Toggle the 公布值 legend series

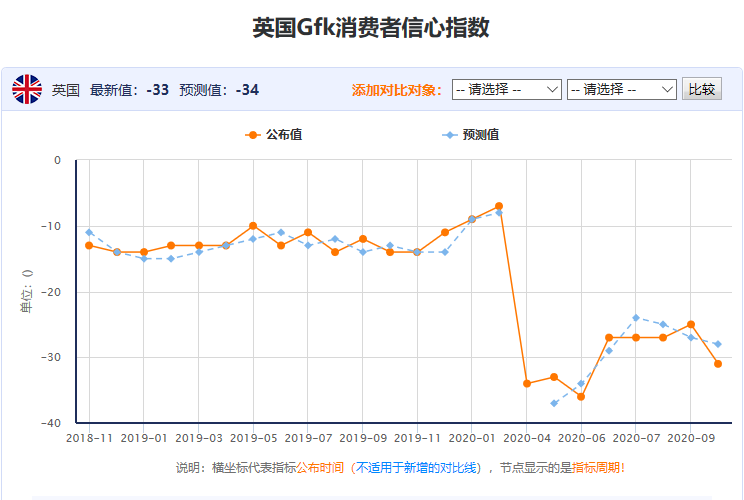274,135
